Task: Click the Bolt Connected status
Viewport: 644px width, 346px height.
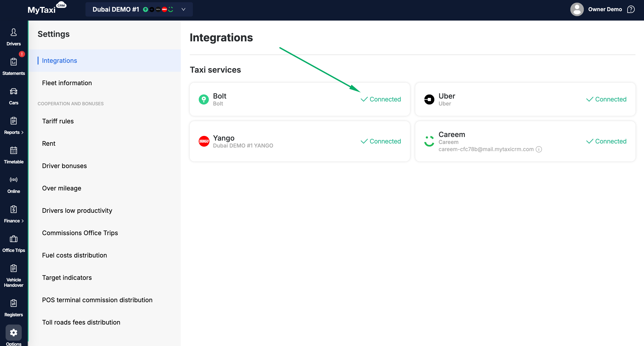Action: (381, 99)
